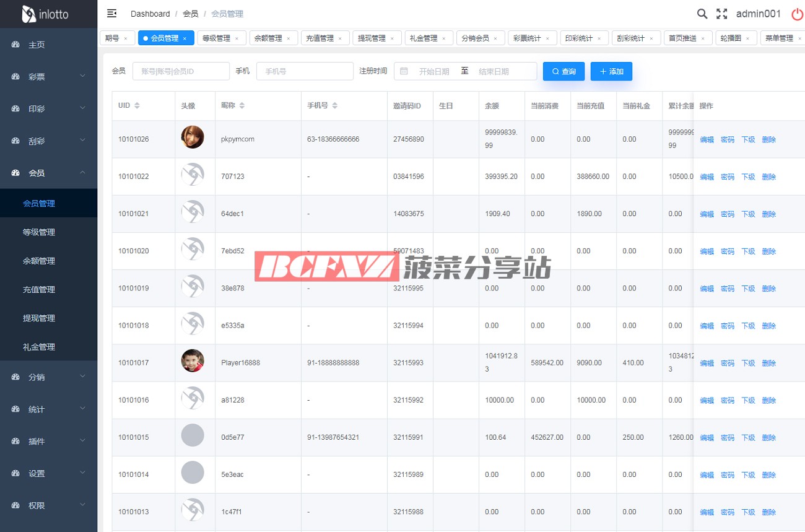This screenshot has height=532, width=805.
Task: Click the inlotto logo
Action: 45,14
